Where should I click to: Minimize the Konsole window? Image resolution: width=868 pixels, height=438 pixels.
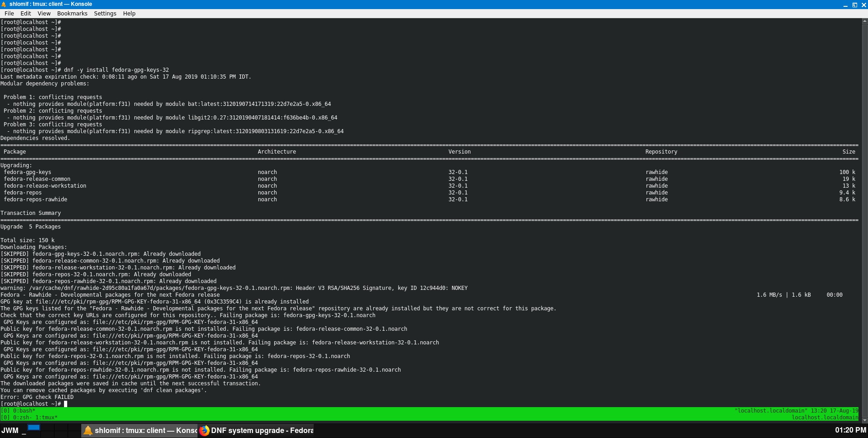click(x=845, y=5)
